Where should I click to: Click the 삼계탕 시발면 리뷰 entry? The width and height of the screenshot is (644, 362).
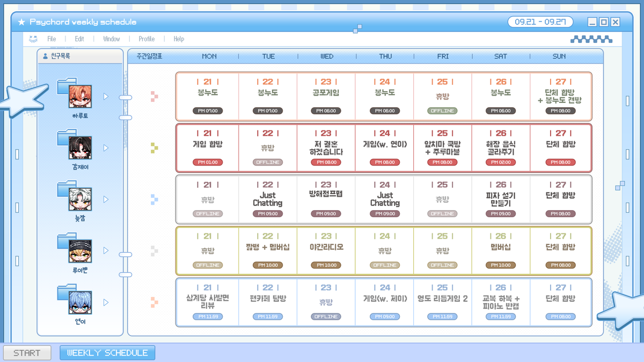pyautogui.click(x=208, y=302)
